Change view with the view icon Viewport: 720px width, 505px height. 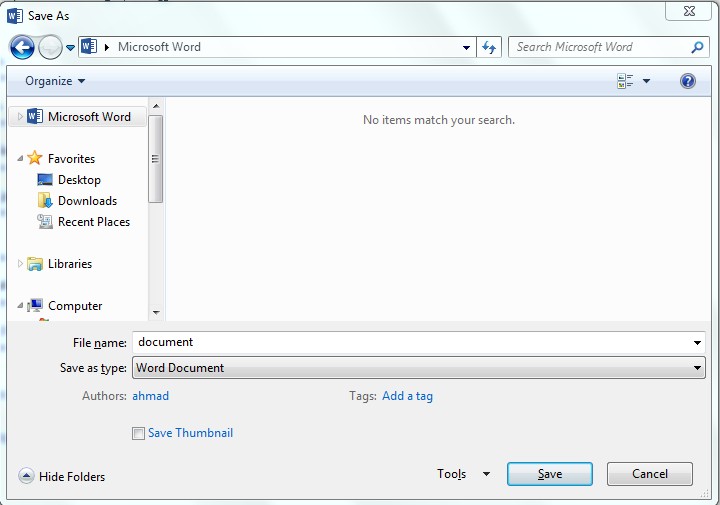(x=625, y=81)
